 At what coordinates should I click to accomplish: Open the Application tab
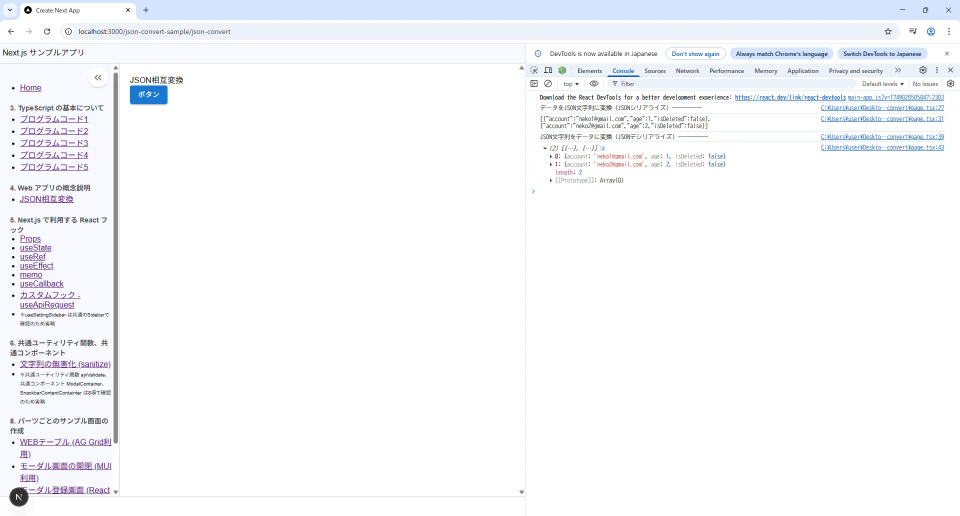(803, 71)
